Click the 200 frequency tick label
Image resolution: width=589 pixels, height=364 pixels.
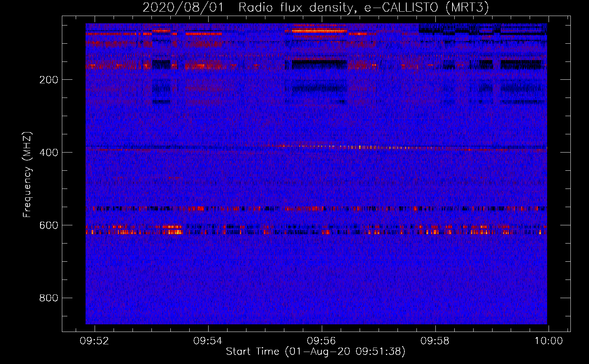click(49, 80)
